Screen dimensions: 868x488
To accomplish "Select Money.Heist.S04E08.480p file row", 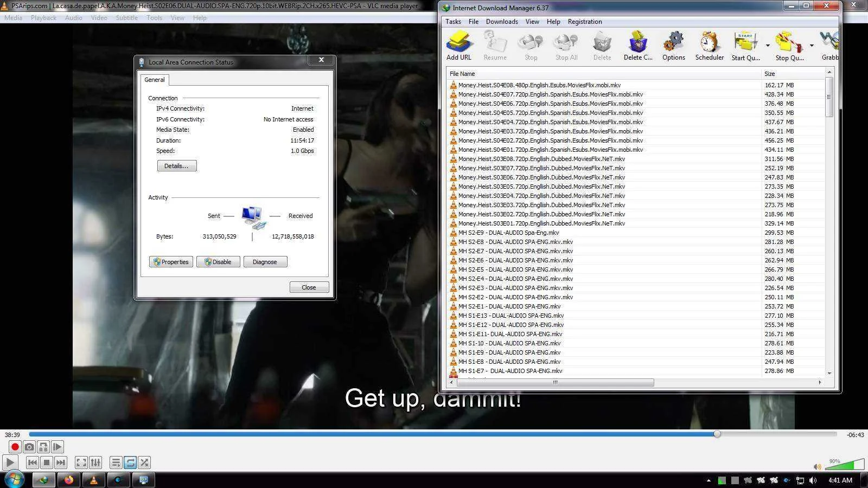I will pyautogui.click(x=635, y=85).
